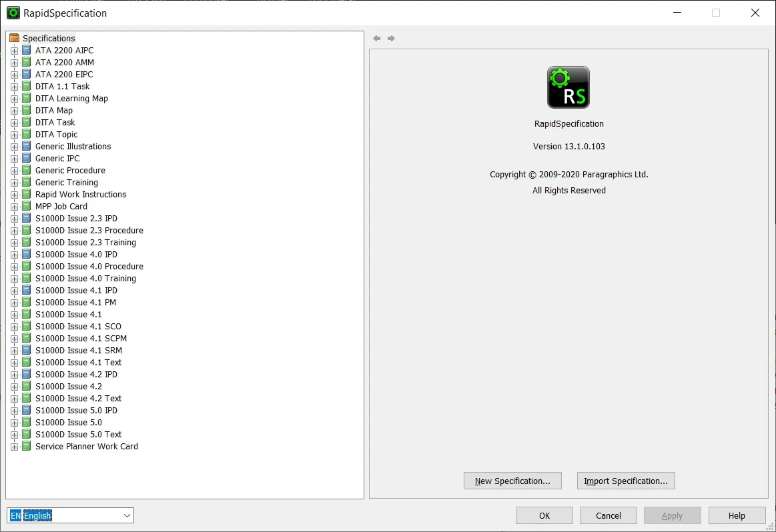Click the blue icon beside S1000D Issue 4.0 IPD

pyautogui.click(x=27, y=254)
